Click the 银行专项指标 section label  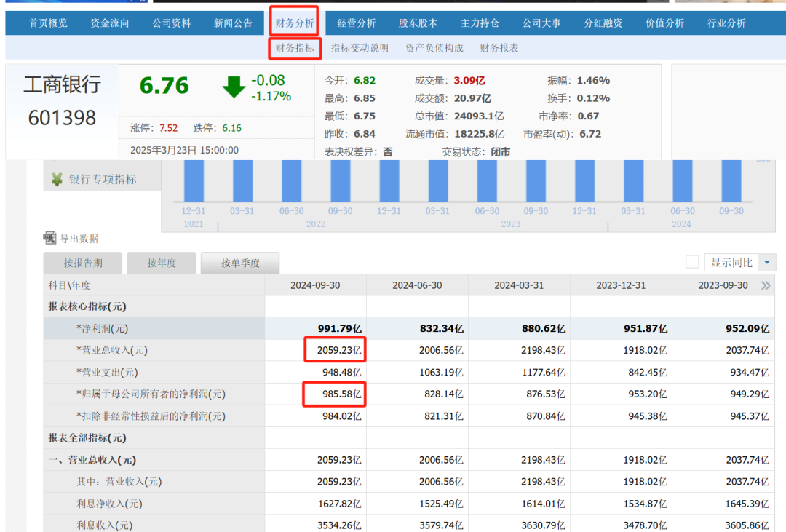click(x=103, y=179)
